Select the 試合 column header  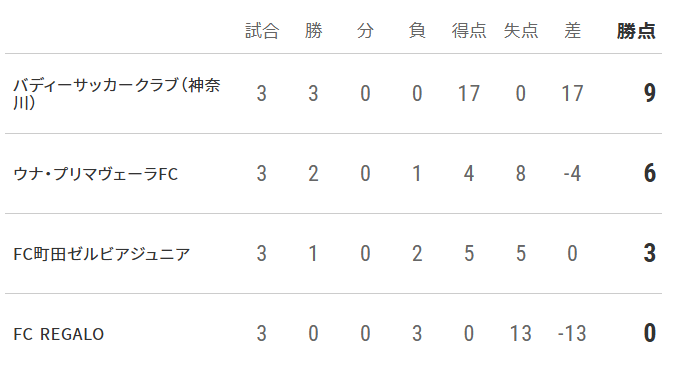pos(262,31)
